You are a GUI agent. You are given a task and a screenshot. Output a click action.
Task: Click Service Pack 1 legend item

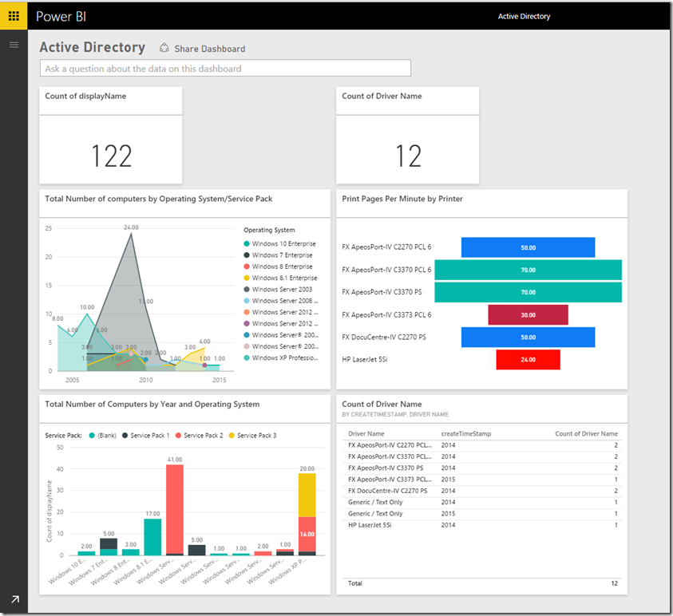146,436
